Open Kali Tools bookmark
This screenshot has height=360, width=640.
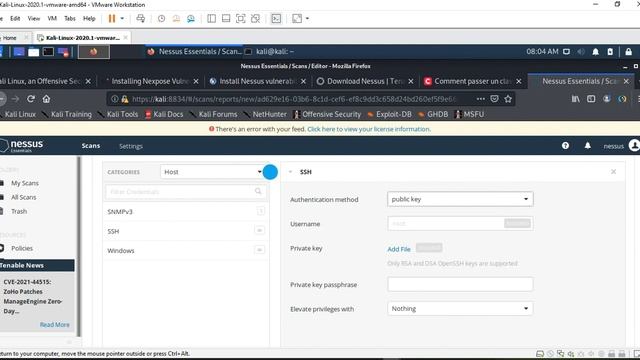[118, 114]
